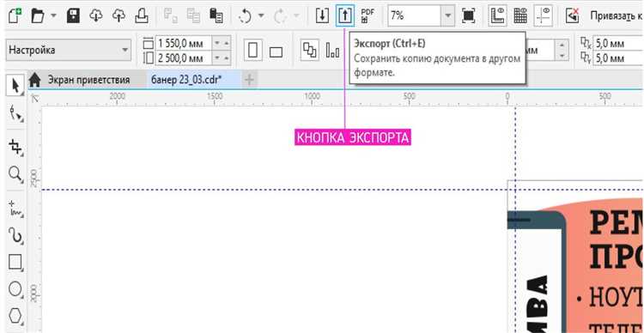This screenshot has width=644, height=333.
Task: Pick the Rectangle tool
Action: coord(15,262)
